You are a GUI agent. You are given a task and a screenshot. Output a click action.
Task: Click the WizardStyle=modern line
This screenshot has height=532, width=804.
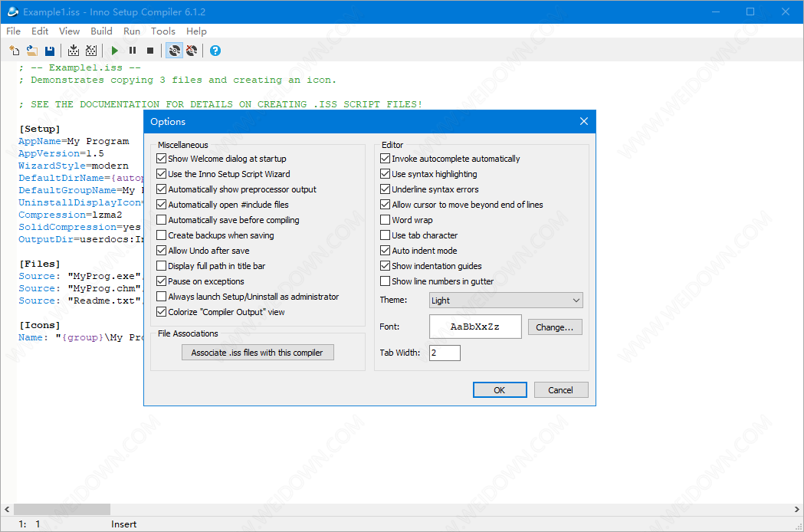(x=74, y=166)
